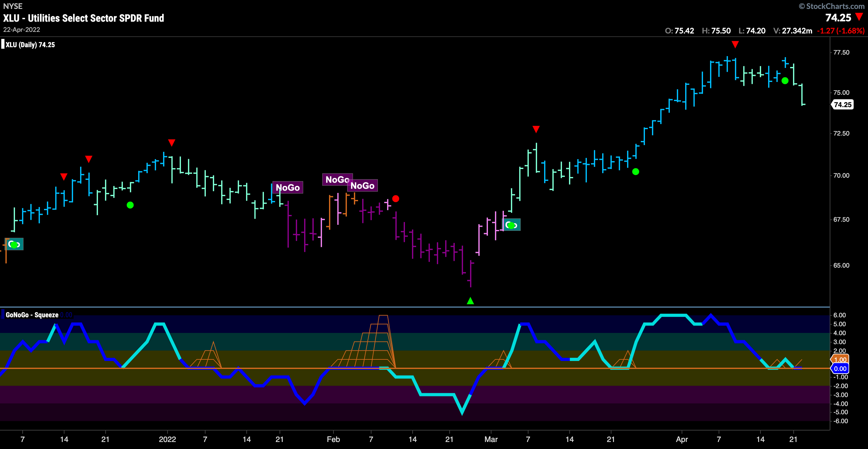Click the 2022 label on the date axis
The height and width of the screenshot is (449, 868).
click(x=168, y=439)
